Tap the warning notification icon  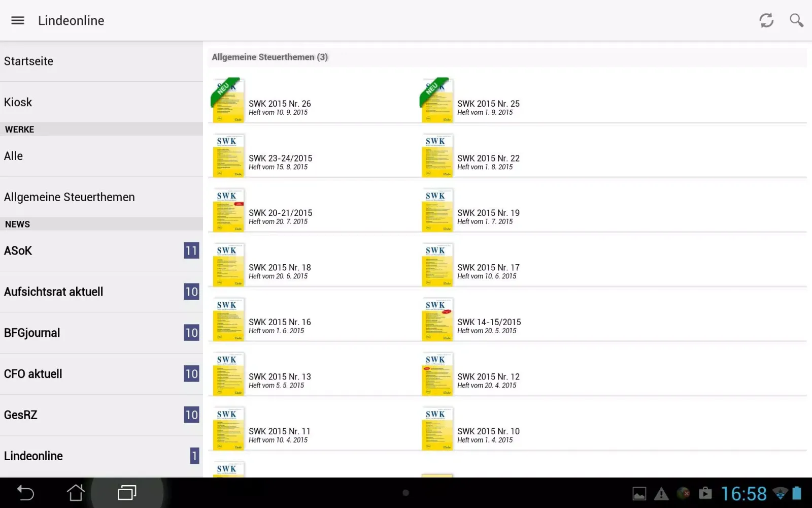661,493
